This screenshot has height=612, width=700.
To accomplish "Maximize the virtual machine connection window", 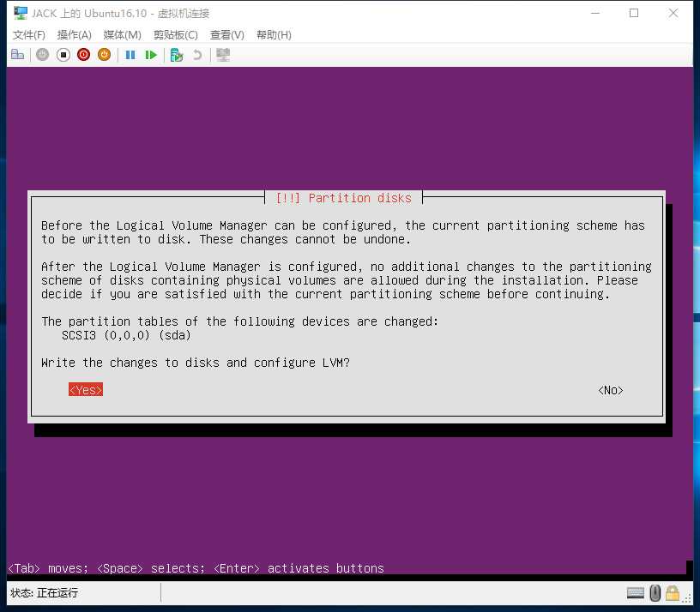I will pyautogui.click(x=633, y=14).
